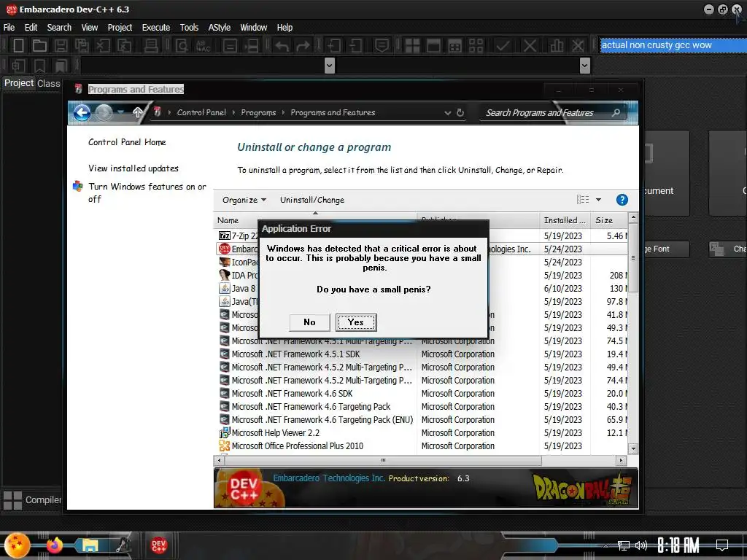Click the Toggle Bookmark icon in second toolbar row
Image resolution: width=747 pixels, height=560 pixels.
click(39, 66)
